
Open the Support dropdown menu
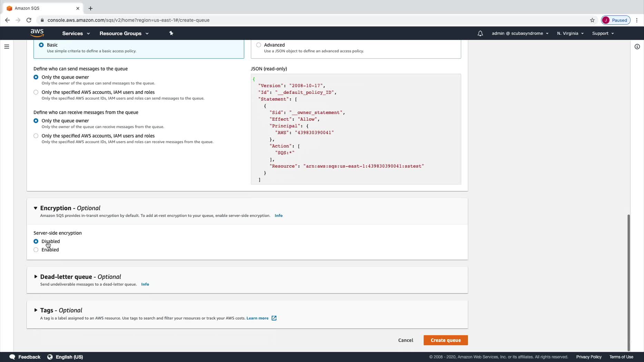603,33
